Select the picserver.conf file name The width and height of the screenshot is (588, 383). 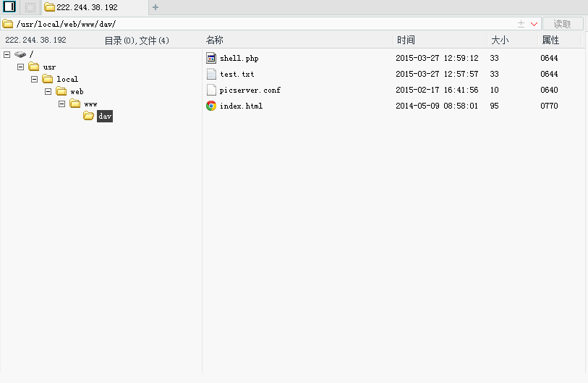pos(250,90)
